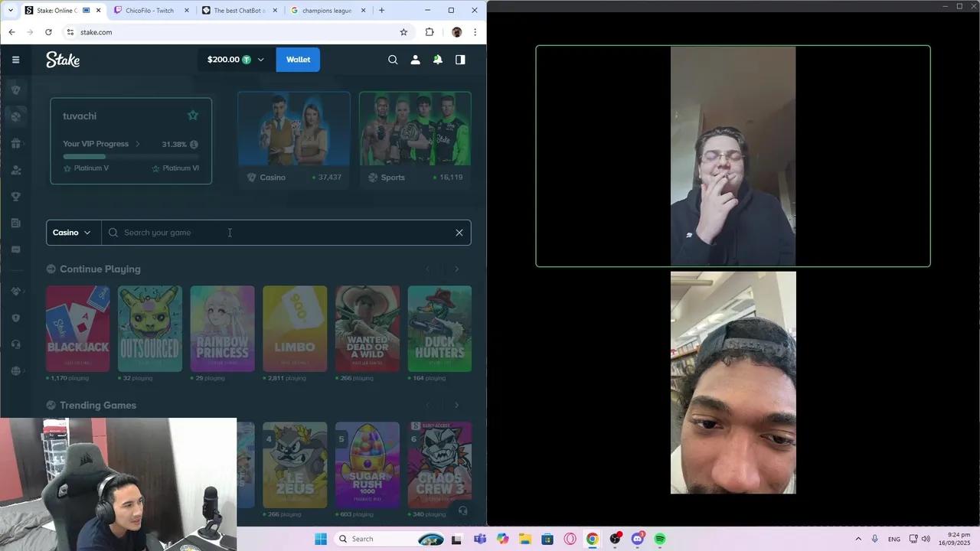This screenshot has height=551, width=980.
Task: Open the Stake hamburger menu
Action: click(15, 60)
